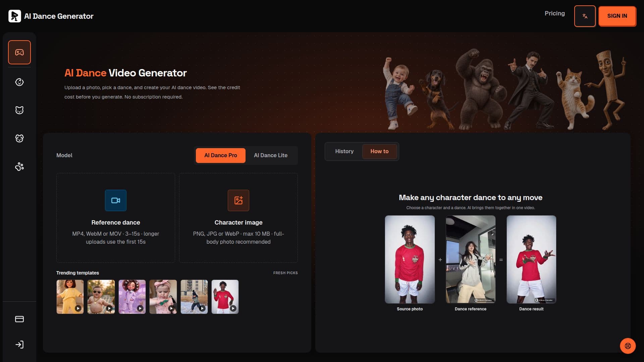Image resolution: width=644 pixels, height=362 pixels.
Task: Play the purple cartoon girl template
Action: coord(132,297)
